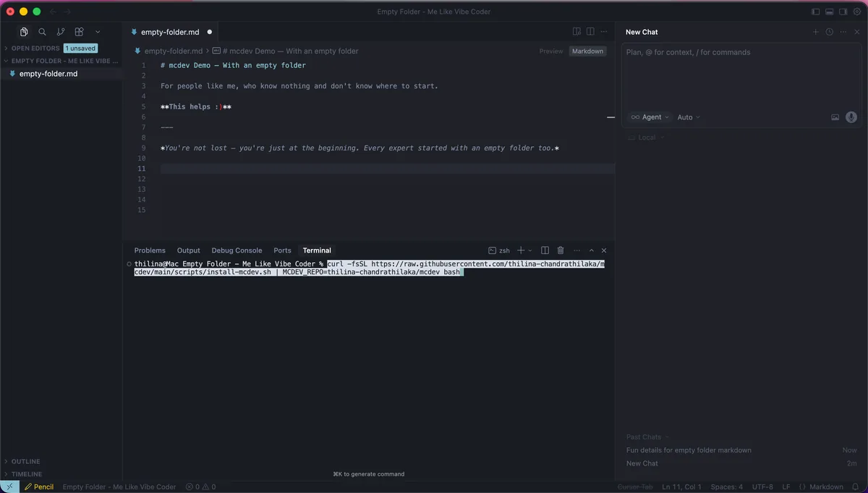Click the Pencil status bar item
The height and width of the screenshot is (493, 868).
pyautogui.click(x=39, y=487)
